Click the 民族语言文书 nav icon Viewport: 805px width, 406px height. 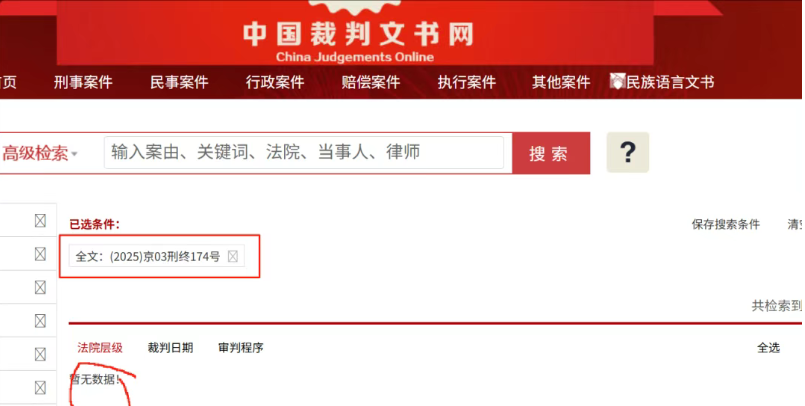point(618,81)
